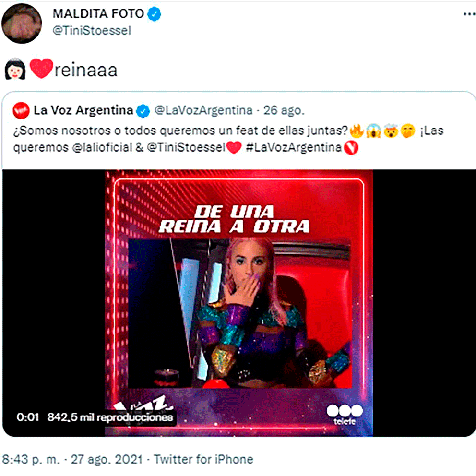Open the tweet's three-dot more options menu
476x476 pixels.
(x=469, y=14)
